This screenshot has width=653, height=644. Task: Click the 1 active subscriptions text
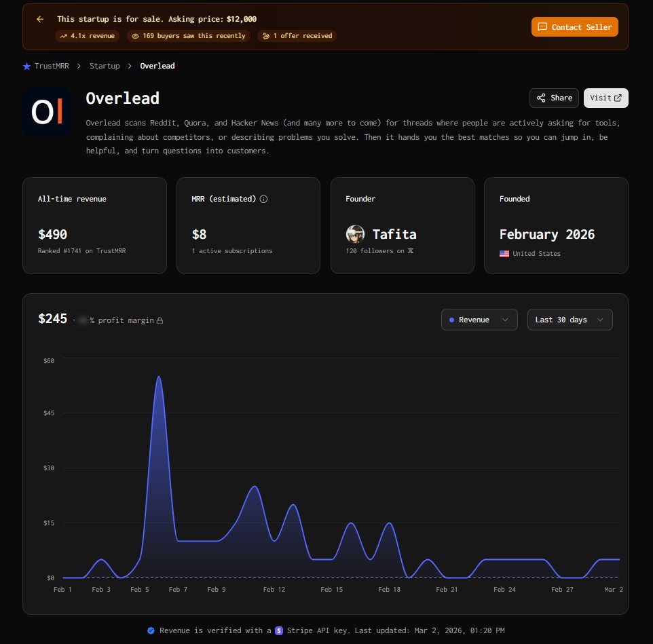click(232, 250)
